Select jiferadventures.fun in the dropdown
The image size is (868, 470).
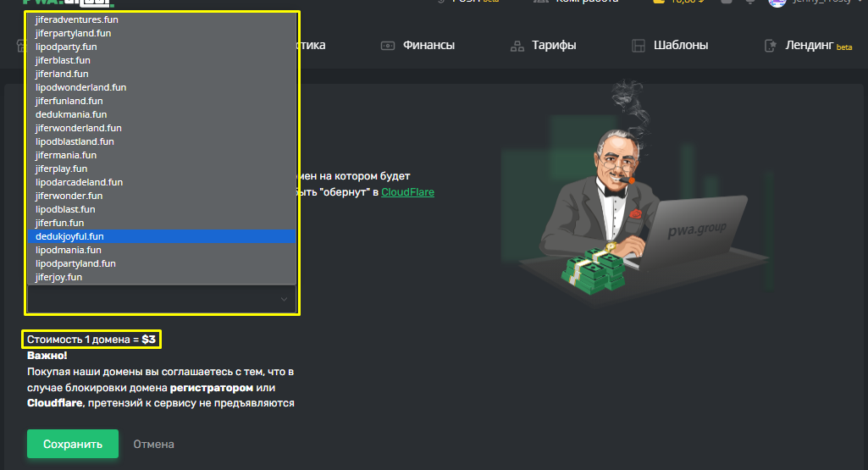(x=162, y=19)
